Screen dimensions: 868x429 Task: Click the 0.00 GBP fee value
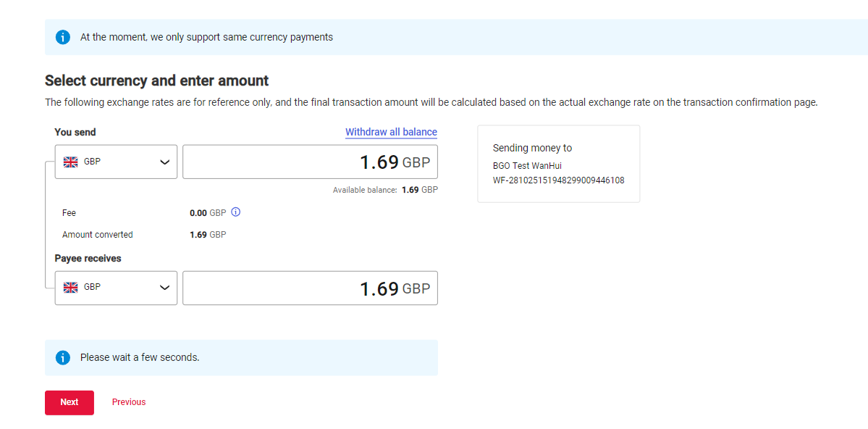[208, 213]
